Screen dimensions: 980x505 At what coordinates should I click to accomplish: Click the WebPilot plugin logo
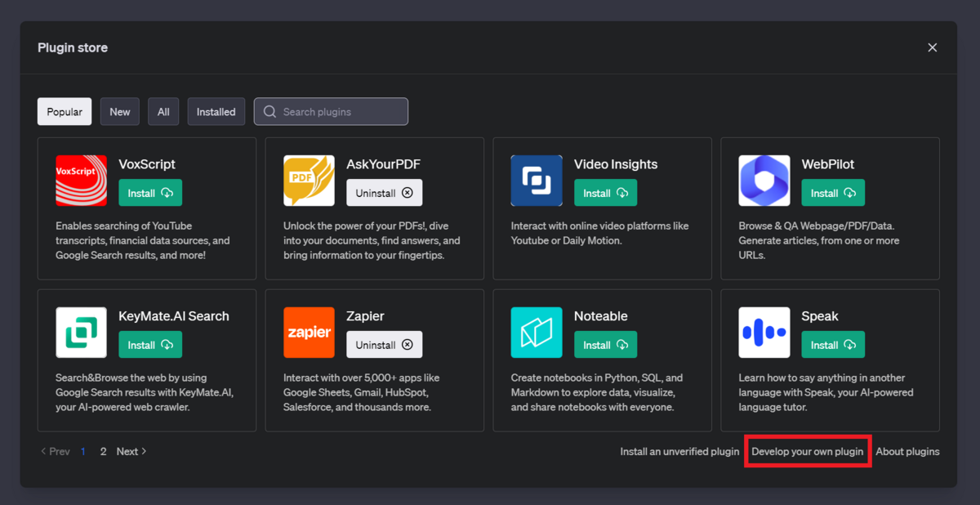pyautogui.click(x=764, y=181)
